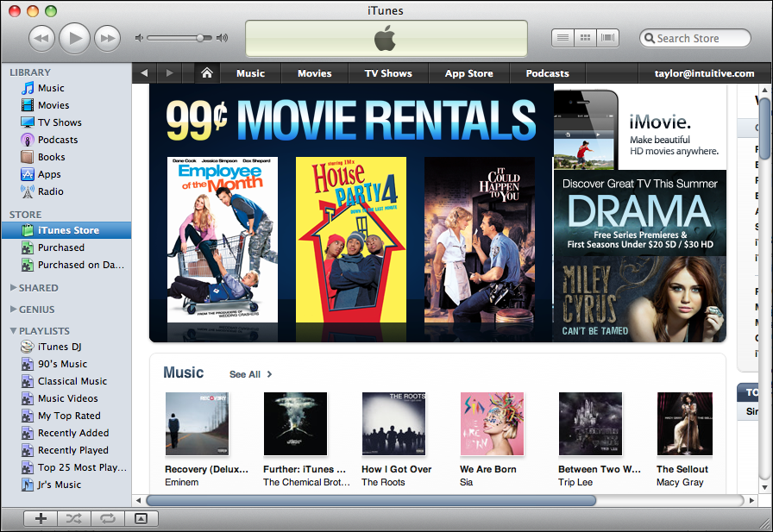Open Further: iTunes album by Chemical Brothers
Viewport: 773px width, 532px height.
click(x=295, y=423)
